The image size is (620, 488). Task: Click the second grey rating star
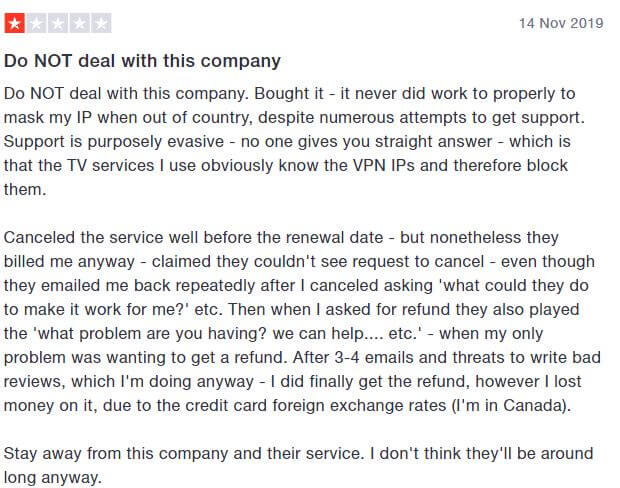[36, 23]
